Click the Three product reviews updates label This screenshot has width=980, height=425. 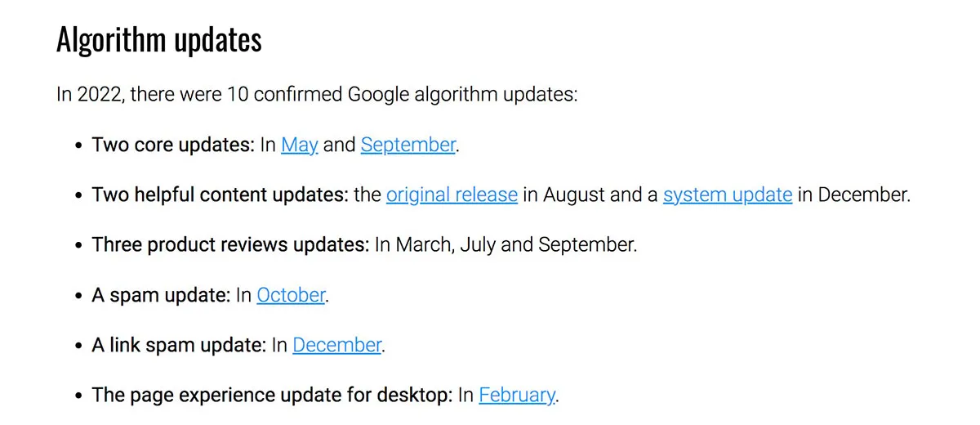pos(230,244)
